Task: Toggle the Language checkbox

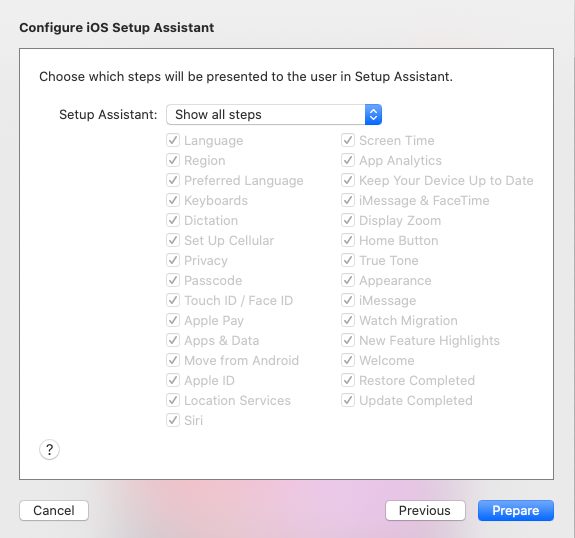Action: pos(173,140)
